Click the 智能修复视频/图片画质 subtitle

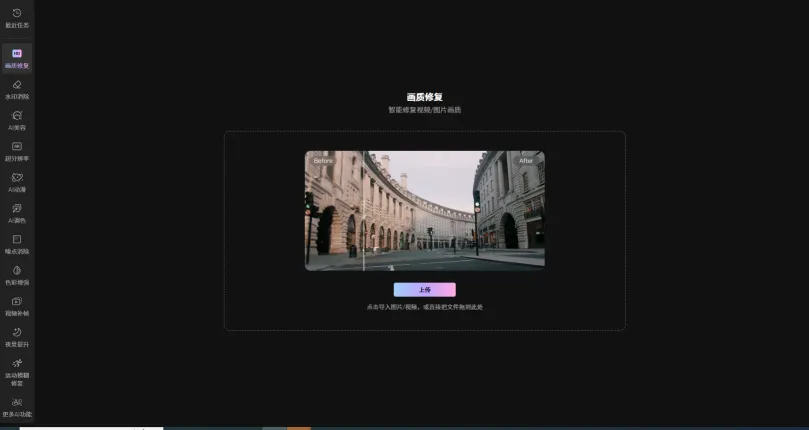(x=425, y=110)
